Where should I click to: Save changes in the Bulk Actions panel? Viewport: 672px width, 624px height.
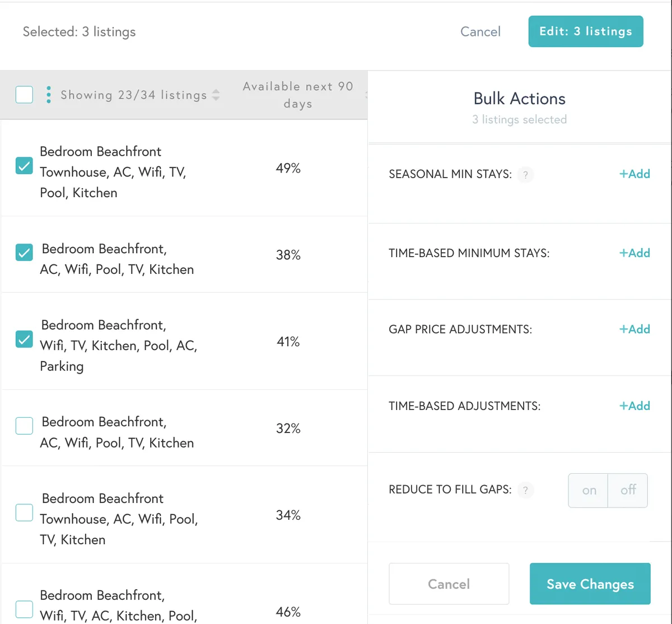tap(590, 584)
